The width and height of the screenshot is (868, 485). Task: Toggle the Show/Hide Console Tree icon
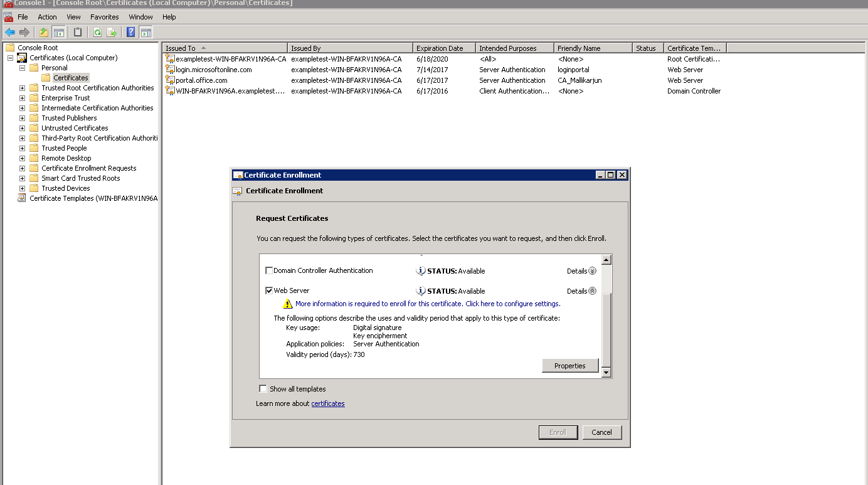[58, 32]
